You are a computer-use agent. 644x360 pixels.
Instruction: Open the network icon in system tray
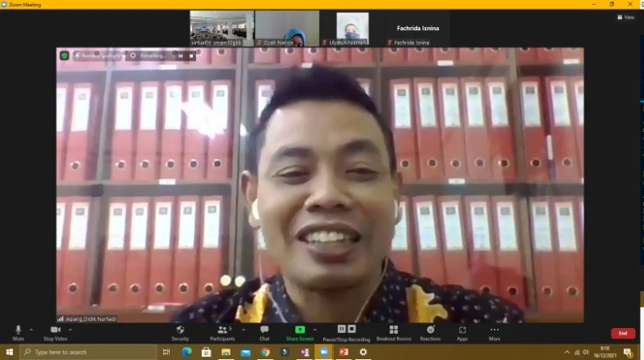577,352
